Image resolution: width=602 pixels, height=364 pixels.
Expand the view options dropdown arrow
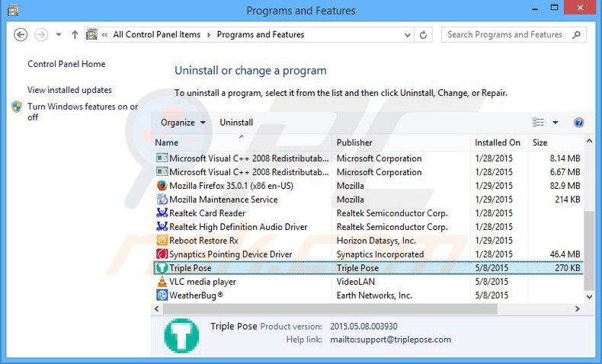pos(556,123)
